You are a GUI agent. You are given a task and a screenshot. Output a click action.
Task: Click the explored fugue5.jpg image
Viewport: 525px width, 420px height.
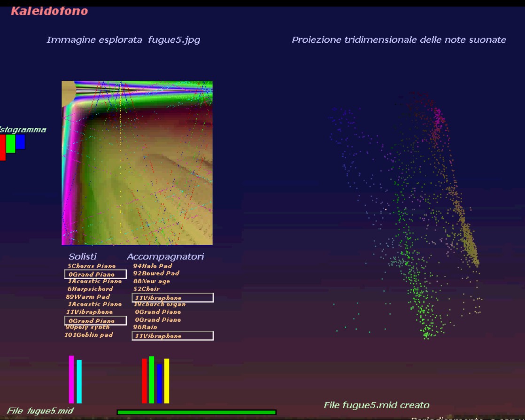click(x=137, y=163)
